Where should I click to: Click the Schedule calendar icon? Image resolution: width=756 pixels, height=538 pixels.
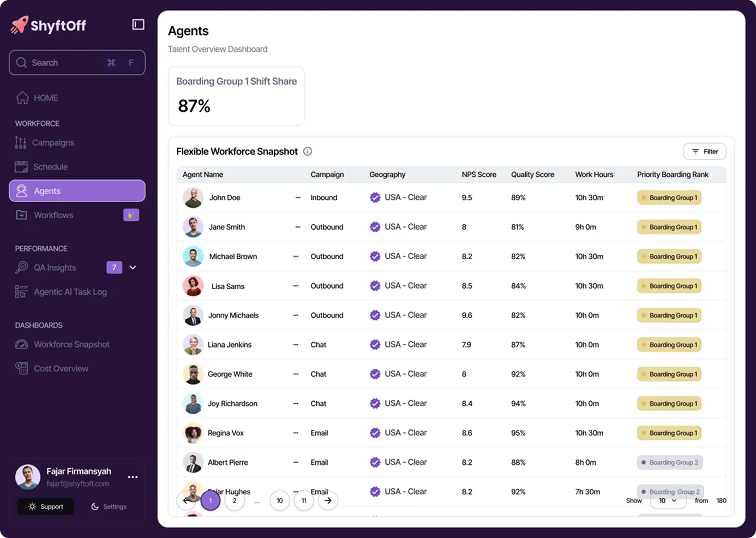21,166
